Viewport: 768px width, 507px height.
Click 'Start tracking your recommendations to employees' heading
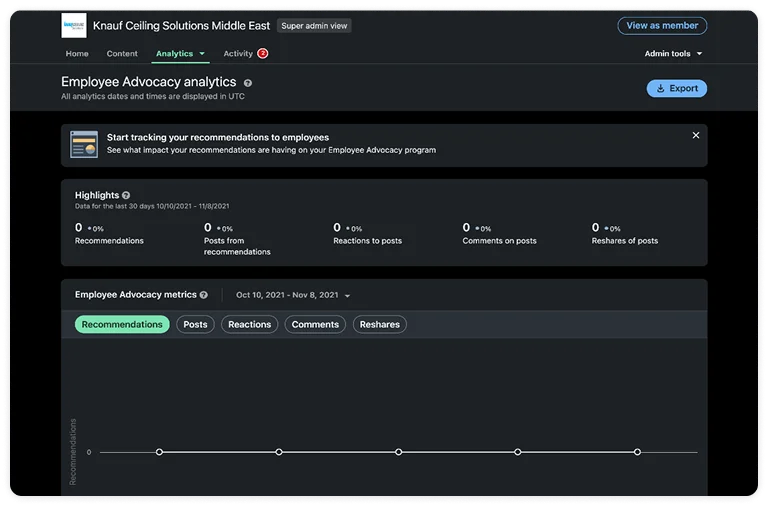218,138
